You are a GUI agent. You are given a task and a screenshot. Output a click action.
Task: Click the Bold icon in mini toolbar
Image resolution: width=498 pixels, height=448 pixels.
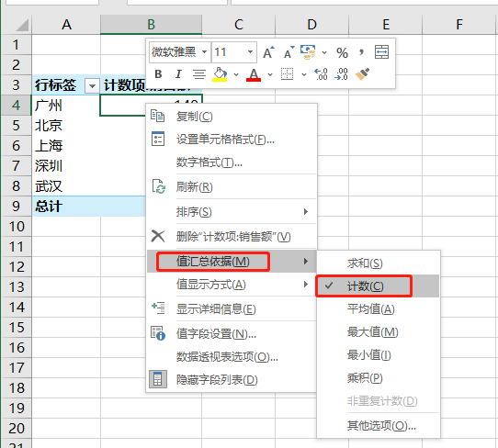pyautogui.click(x=158, y=74)
